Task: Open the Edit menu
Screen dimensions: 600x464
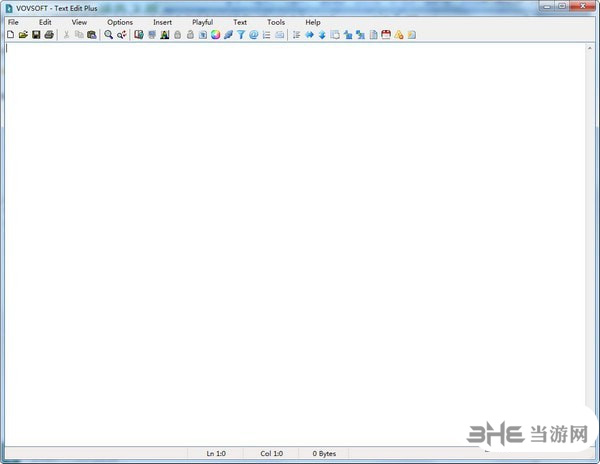Action: (45, 22)
